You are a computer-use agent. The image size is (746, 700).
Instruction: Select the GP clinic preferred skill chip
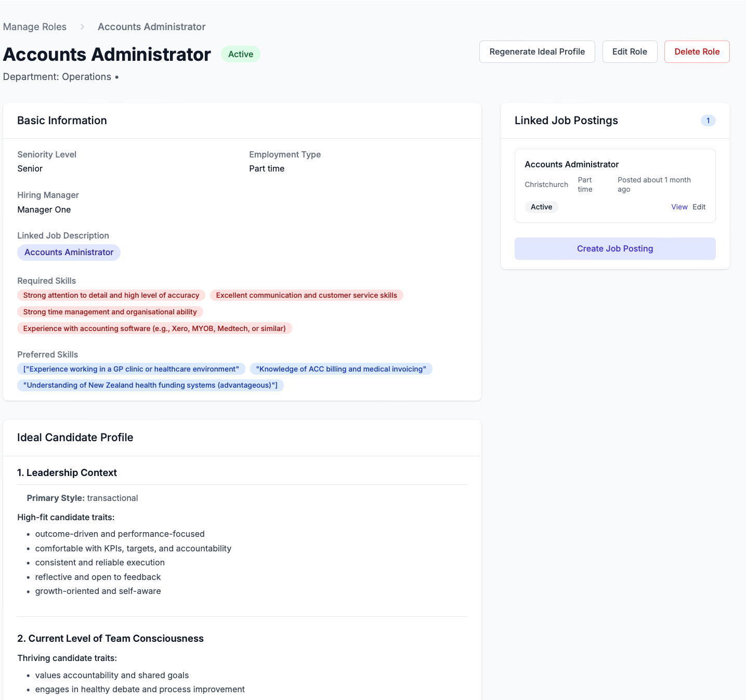point(131,368)
